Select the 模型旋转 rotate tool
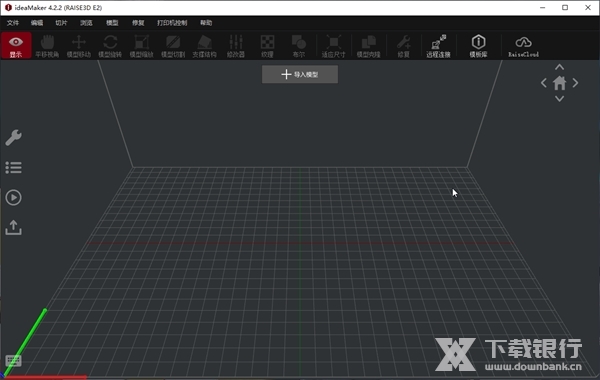Image resolution: width=600 pixels, height=380 pixels. click(110, 46)
